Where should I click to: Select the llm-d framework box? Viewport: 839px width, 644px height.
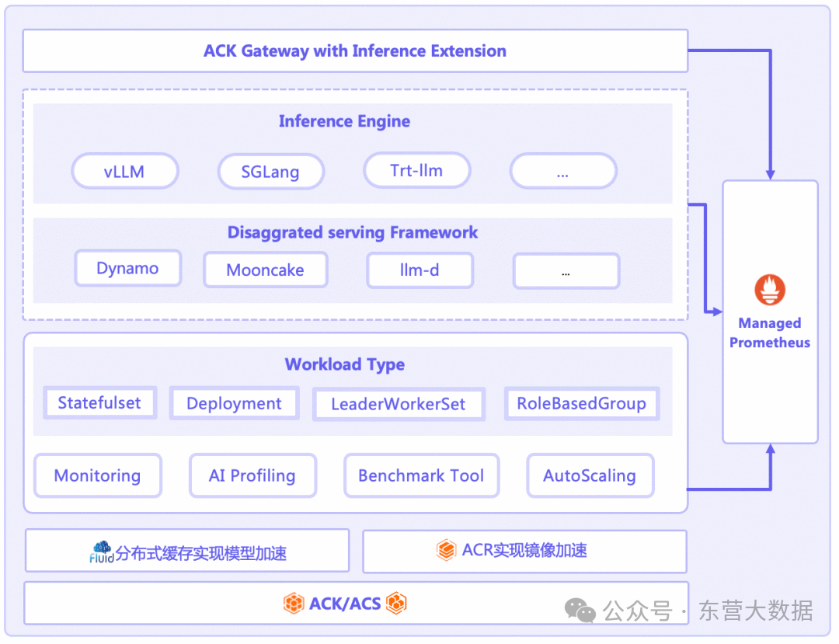(420, 270)
